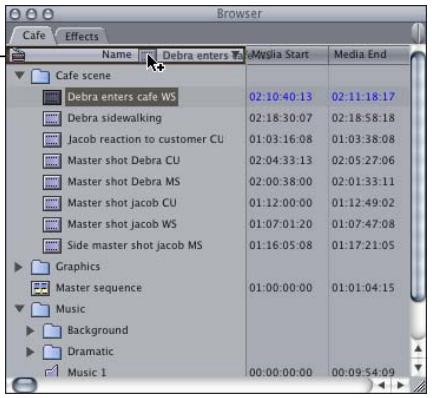The image size is (432, 398).
Task: Click the Cafe scene bin folder icon
Action: [x=40, y=76]
